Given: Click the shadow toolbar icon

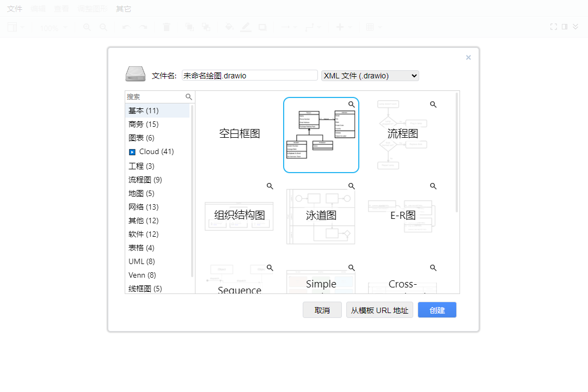Looking at the screenshot, I should coord(262,27).
